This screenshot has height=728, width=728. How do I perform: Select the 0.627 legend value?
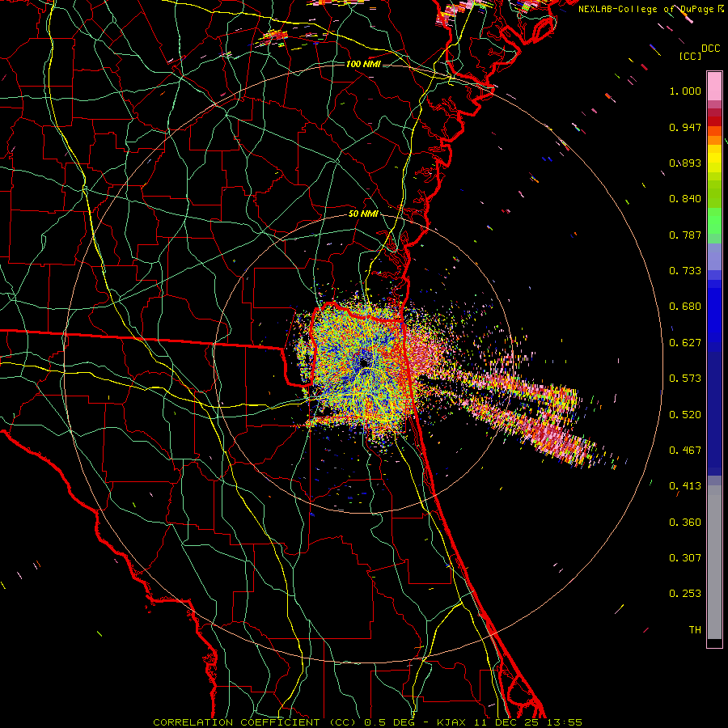[685, 343]
